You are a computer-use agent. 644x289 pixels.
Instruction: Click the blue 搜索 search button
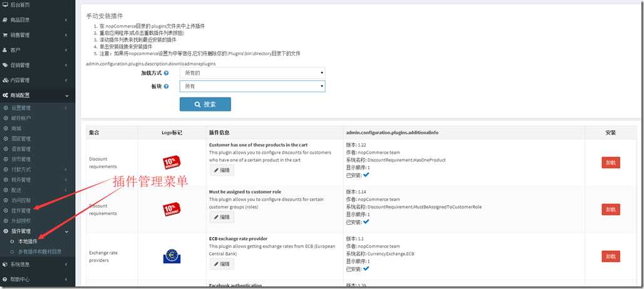click(205, 104)
